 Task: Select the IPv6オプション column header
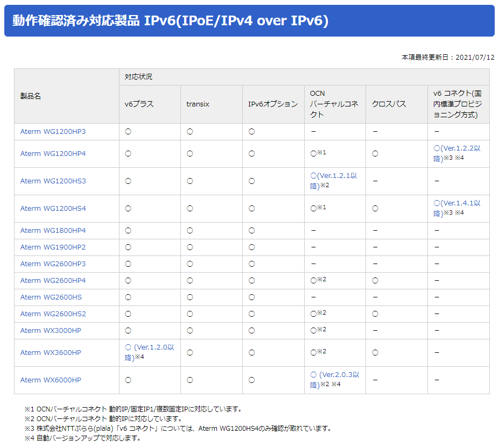pos(273,104)
